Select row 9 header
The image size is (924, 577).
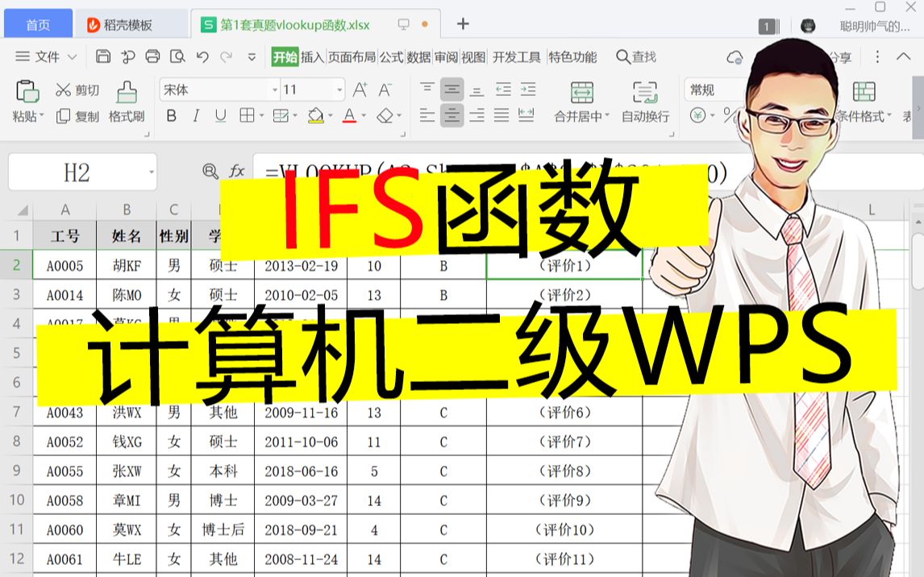(x=16, y=471)
